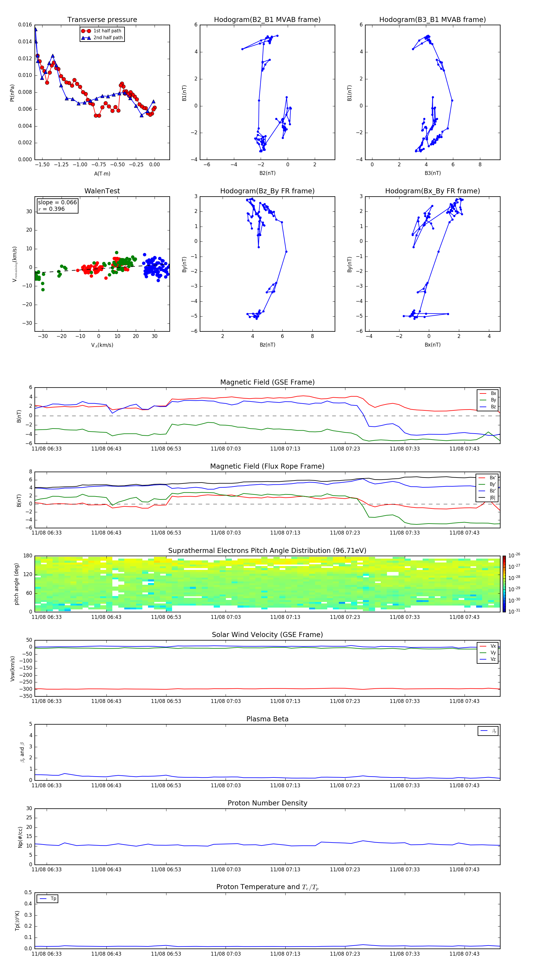
Task: Click the 'r = 0.396' annotation
Action: (51, 209)
